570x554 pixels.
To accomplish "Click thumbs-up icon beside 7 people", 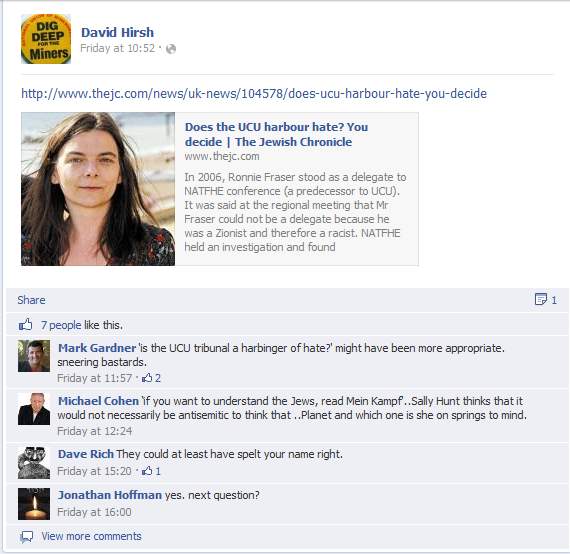I will point(25,324).
